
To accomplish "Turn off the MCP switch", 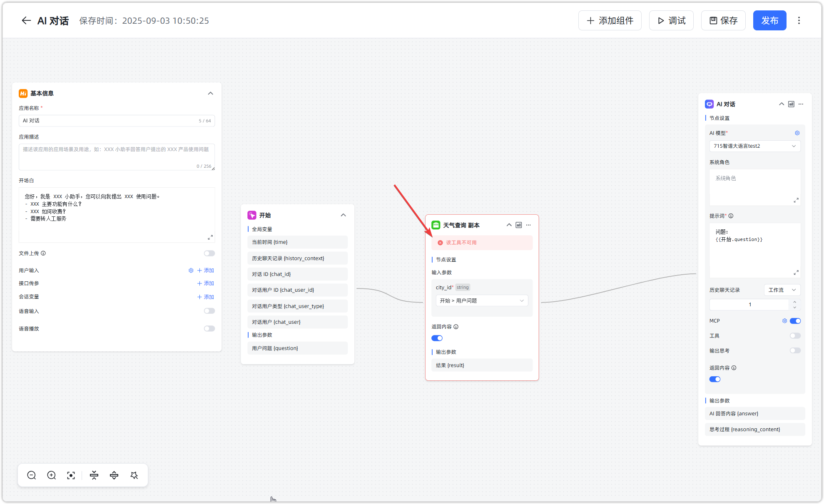I will [795, 321].
